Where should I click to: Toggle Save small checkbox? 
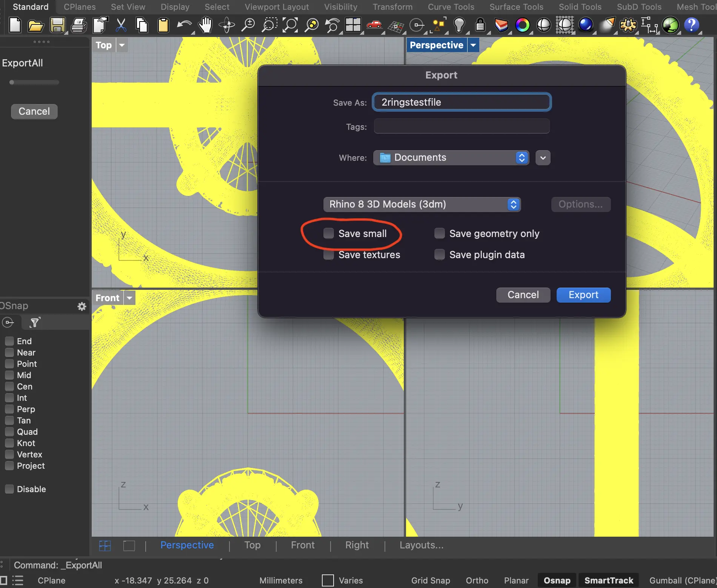[x=329, y=234]
